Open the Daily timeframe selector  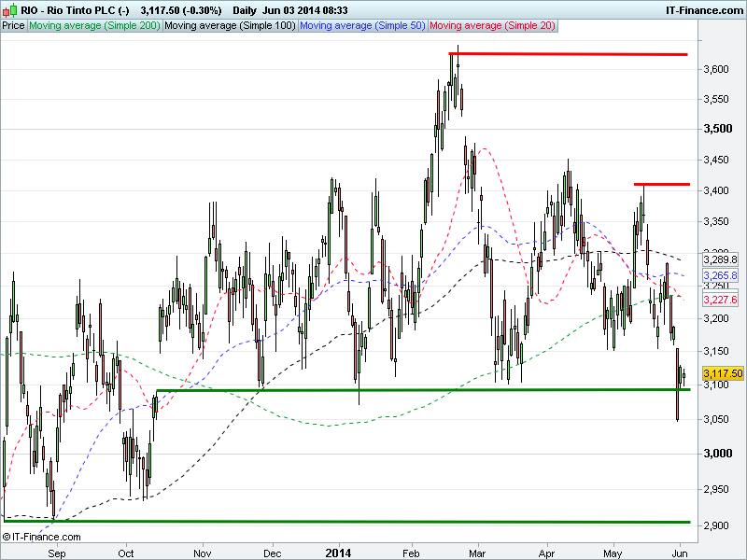[245, 10]
